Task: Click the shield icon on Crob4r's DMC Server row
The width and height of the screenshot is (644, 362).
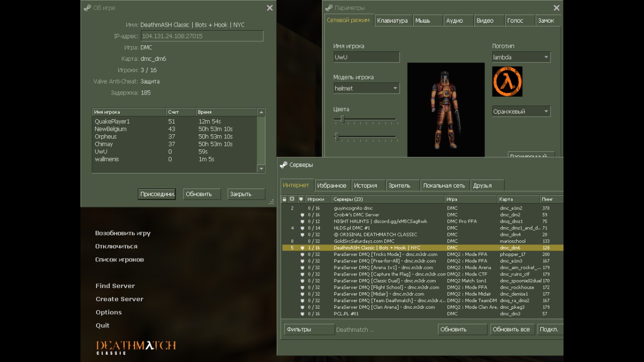Action: point(302,215)
